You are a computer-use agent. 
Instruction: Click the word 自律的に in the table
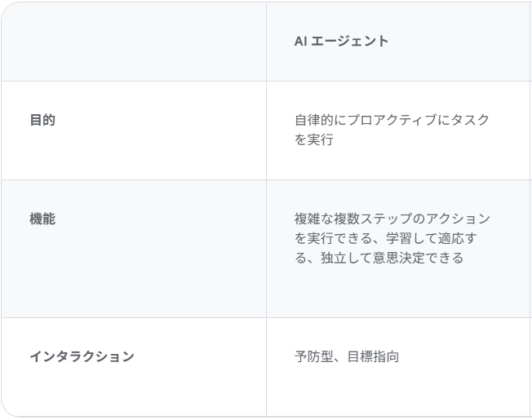tap(321, 120)
